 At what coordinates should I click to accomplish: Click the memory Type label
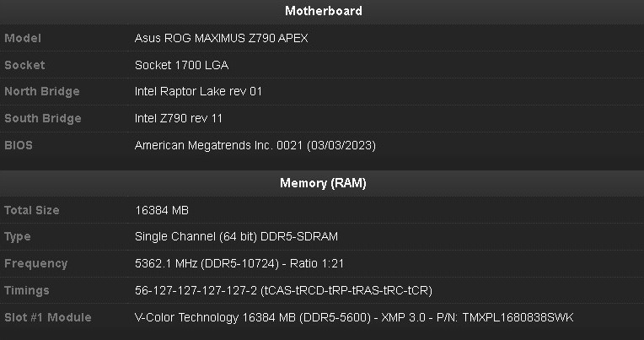click(17, 237)
